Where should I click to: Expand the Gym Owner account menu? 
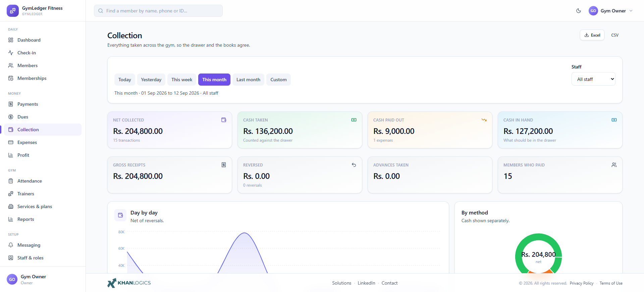click(611, 11)
